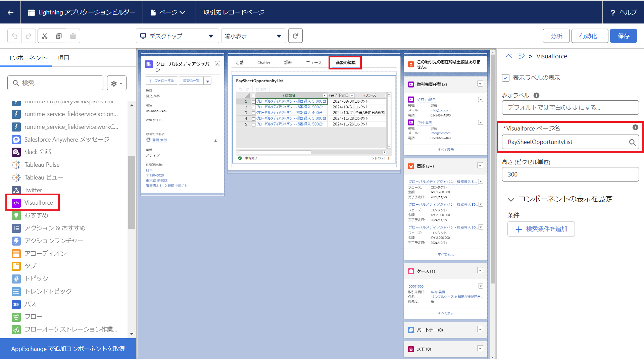Click the 有効化... button
Viewport: 644px width, 359px height.
(x=590, y=36)
